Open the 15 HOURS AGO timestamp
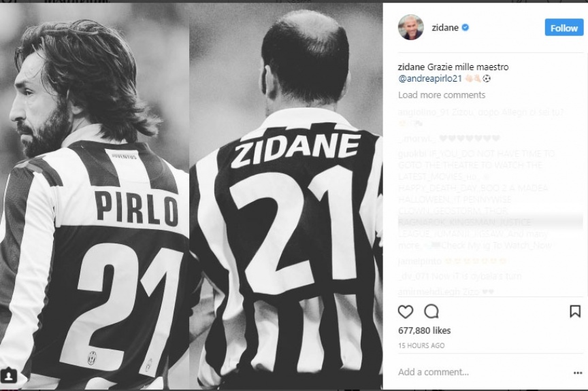The height and width of the screenshot is (391, 588). pyautogui.click(x=421, y=345)
